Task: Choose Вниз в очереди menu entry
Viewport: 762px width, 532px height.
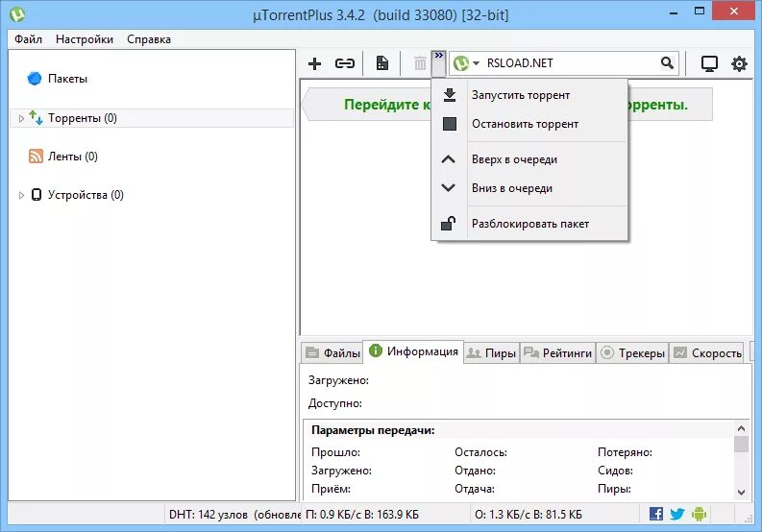Action: [529, 188]
